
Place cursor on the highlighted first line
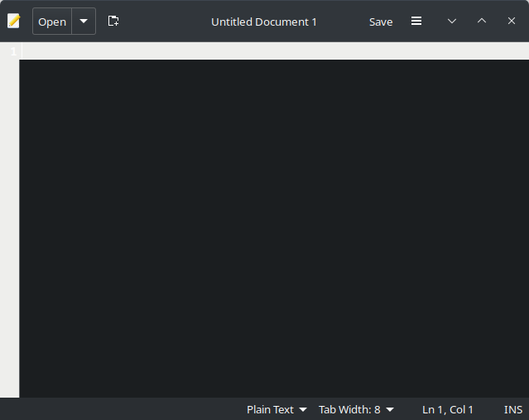(x=273, y=51)
